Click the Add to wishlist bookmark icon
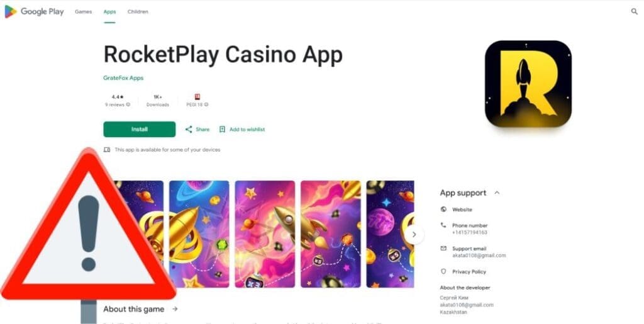The width and height of the screenshot is (644, 324). [x=222, y=130]
